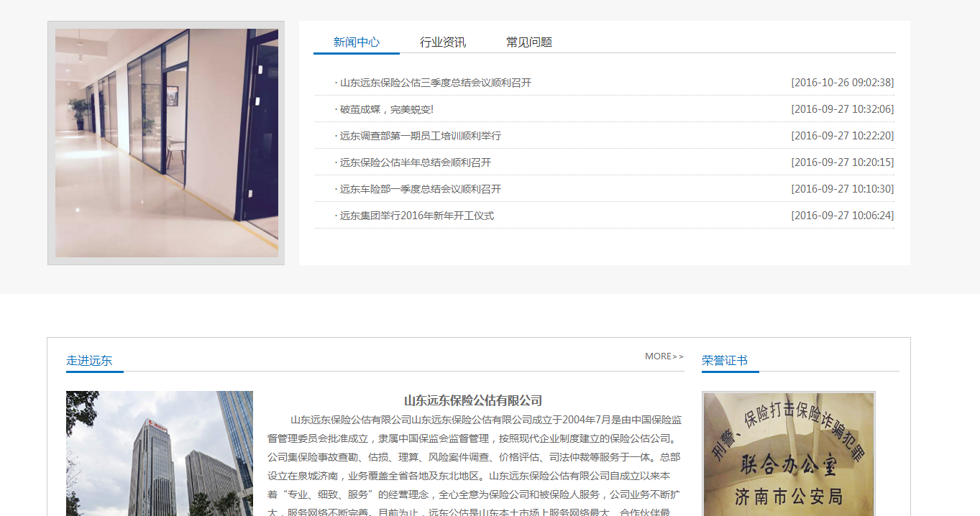Click the date [2016-10-26 09:02:38]
This screenshot has height=516, width=980.
tap(843, 83)
